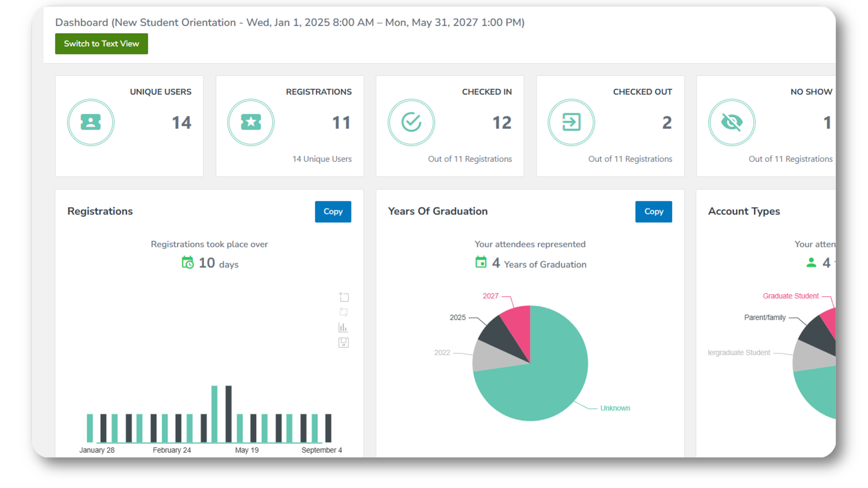
Task: Click the tallest dark bar in Registrations chart
Action: click(x=229, y=414)
